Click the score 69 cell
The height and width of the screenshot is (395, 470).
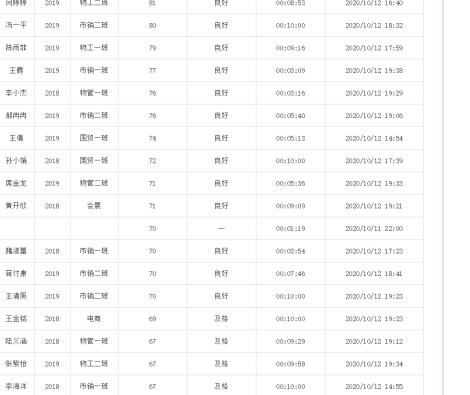pos(152,319)
